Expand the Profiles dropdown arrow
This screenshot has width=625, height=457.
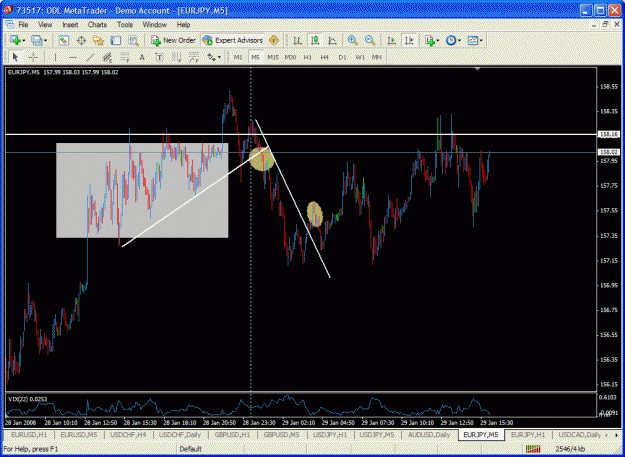(45, 41)
